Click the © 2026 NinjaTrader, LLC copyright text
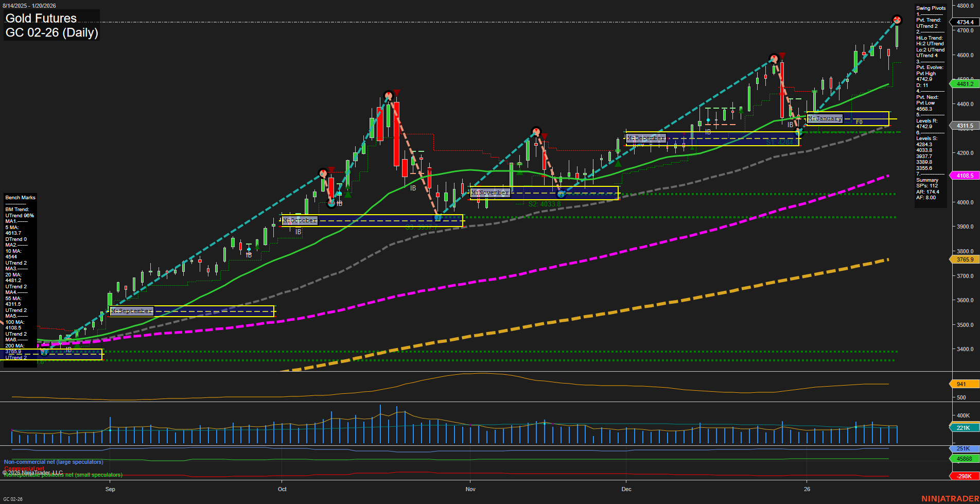This screenshot has height=504, width=980. (33, 472)
